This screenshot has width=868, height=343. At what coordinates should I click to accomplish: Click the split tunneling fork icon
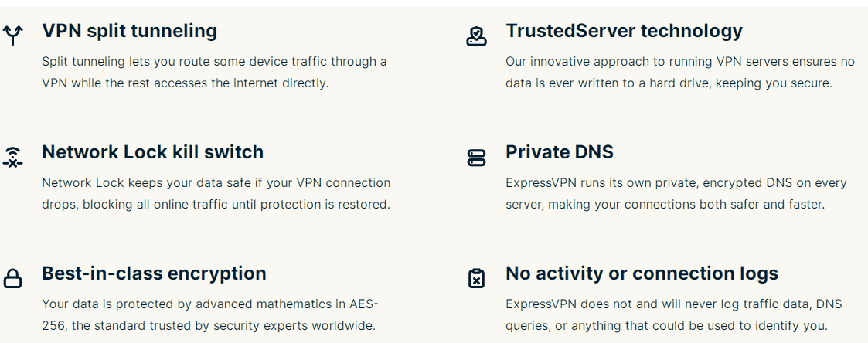(x=12, y=36)
